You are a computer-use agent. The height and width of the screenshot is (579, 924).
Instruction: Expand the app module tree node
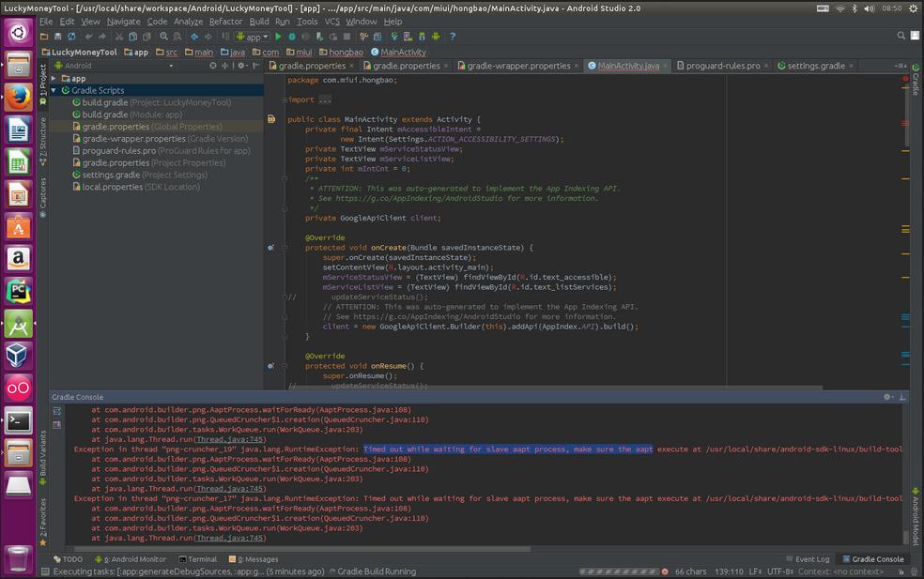54,78
